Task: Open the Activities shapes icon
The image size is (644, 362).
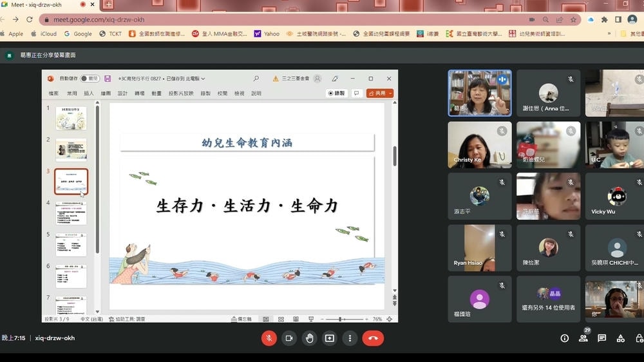Action: [x=620, y=338]
